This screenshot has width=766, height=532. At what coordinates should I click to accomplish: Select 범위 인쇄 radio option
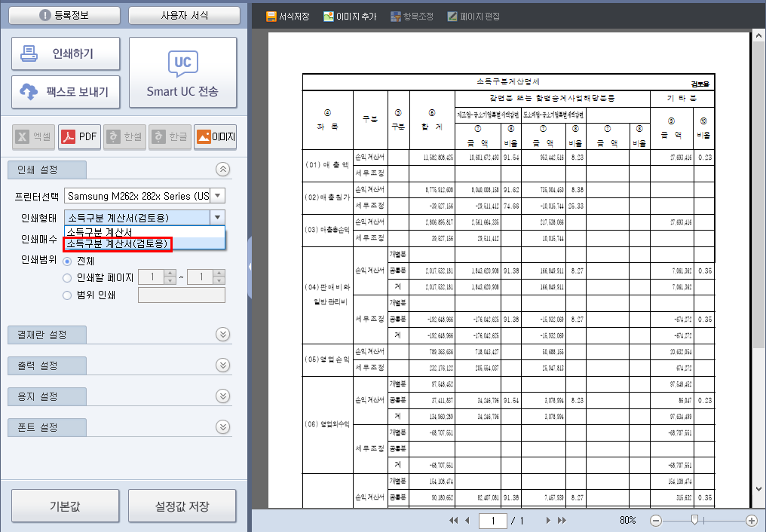click(67, 295)
